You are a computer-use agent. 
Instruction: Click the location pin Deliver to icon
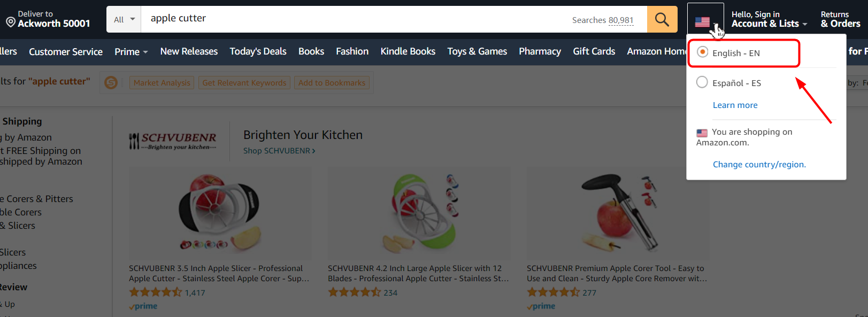pos(10,22)
